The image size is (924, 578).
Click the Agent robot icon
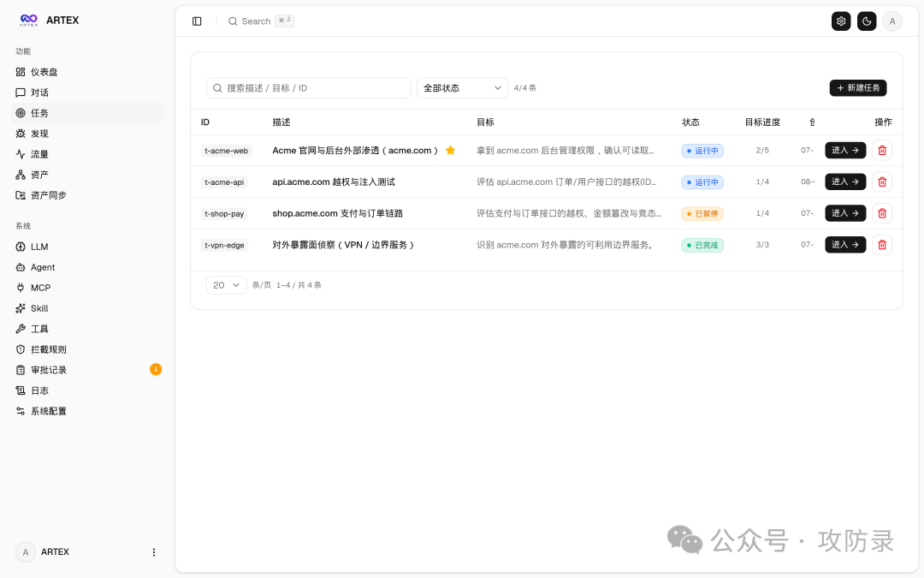coord(21,267)
